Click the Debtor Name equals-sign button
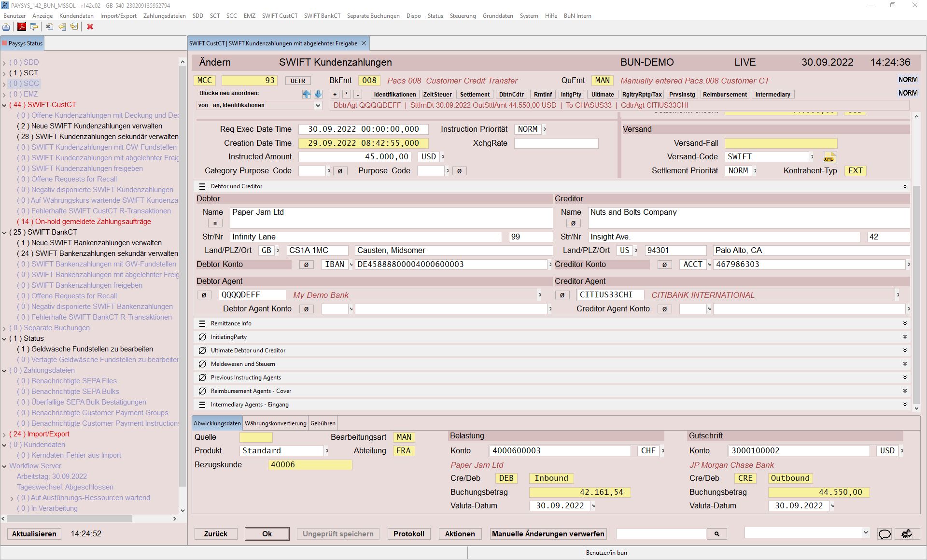 tap(215, 224)
